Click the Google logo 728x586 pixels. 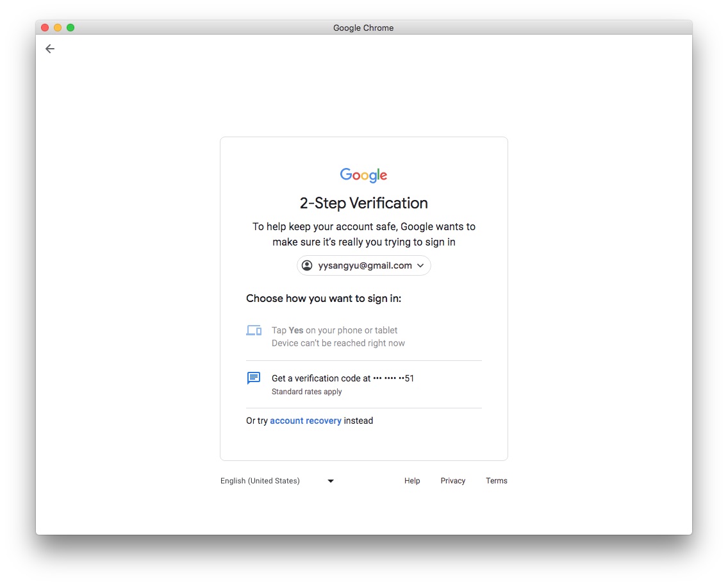tap(363, 175)
